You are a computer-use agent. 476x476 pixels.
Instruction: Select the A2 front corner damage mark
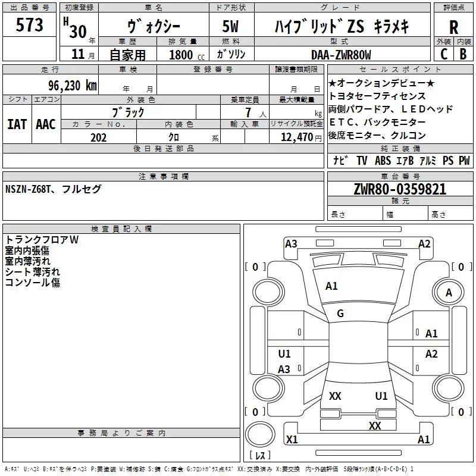(x=424, y=243)
